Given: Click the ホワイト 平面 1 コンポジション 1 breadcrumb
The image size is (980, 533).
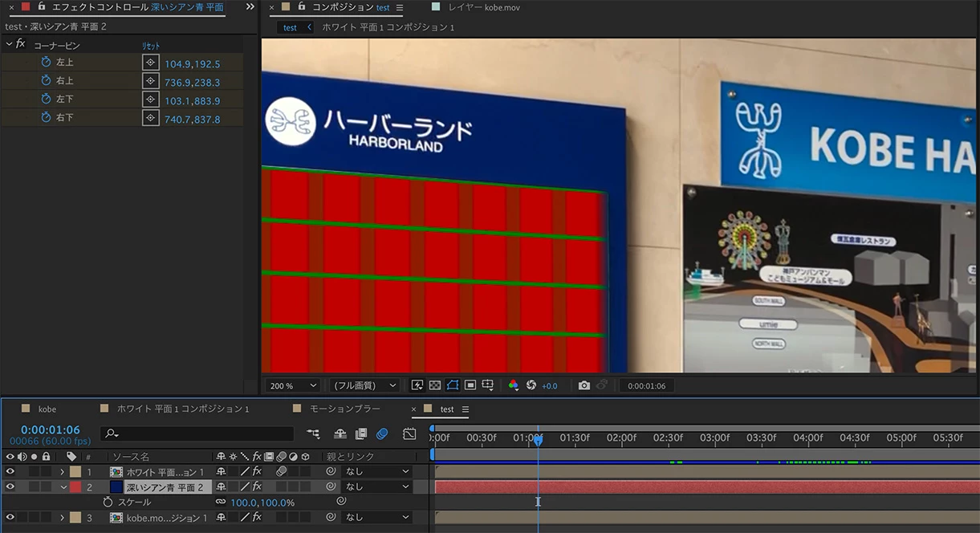Looking at the screenshot, I should (x=388, y=27).
